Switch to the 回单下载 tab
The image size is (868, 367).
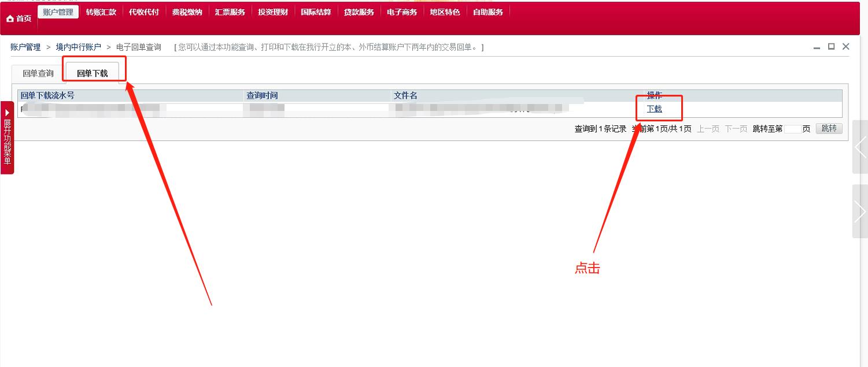[x=93, y=73]
